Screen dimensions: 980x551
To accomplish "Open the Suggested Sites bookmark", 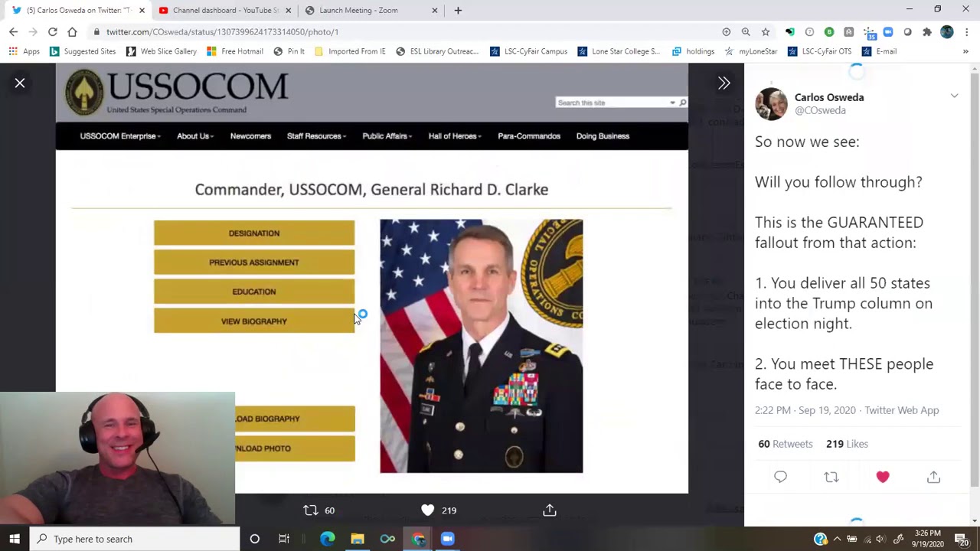I will (x=82, y=51).
